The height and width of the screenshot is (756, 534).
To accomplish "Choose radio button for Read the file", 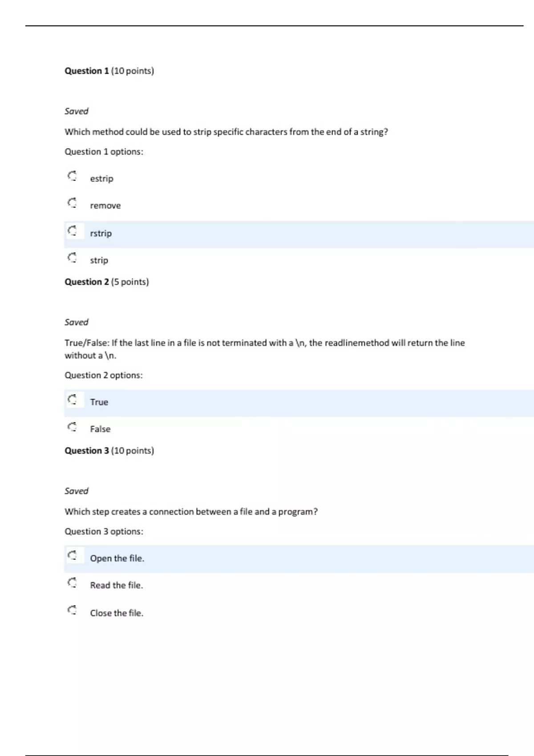I will pos(72,583).
